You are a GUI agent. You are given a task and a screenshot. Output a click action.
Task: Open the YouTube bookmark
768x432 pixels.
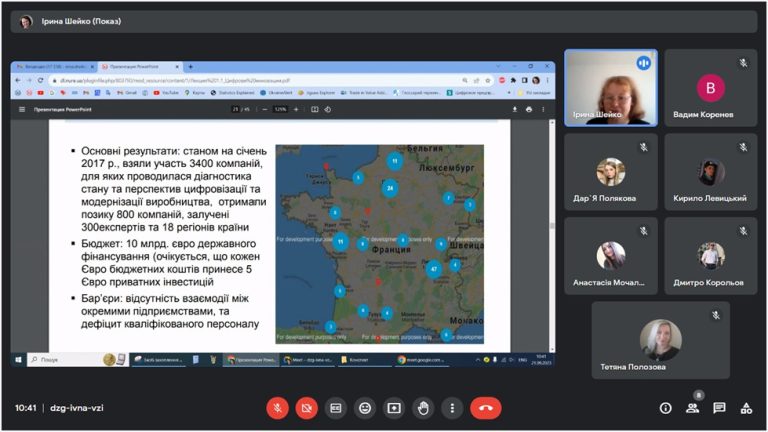[166, 93]
